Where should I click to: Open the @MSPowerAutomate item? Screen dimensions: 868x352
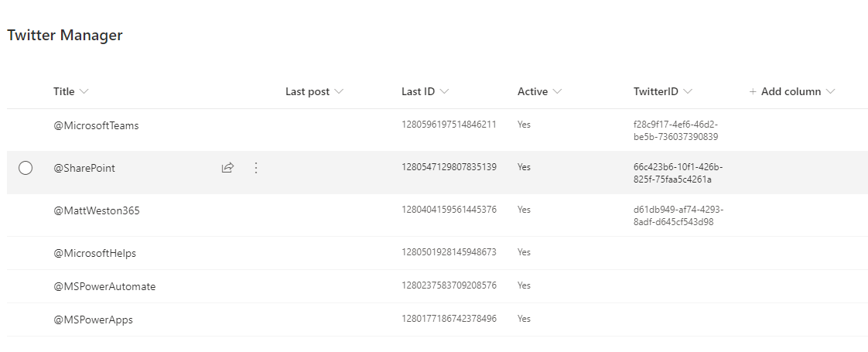point(104,287)
